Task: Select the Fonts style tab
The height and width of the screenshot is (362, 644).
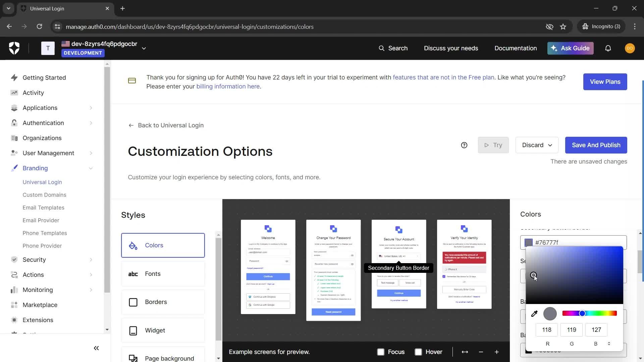Action: 163,274
